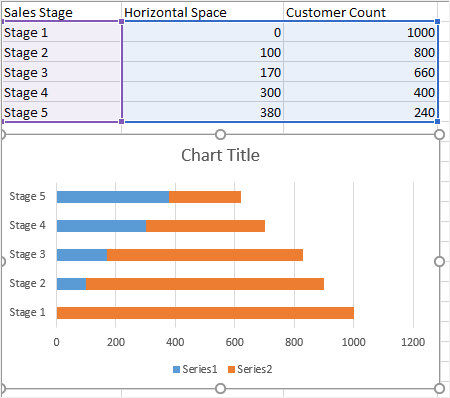Click the Stage 5 table cell
This screenshot has width=450, height=398.
62,112
